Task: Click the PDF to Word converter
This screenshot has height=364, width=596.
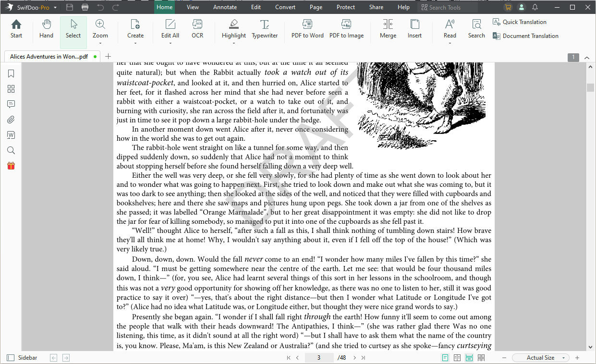Action: 307,29
